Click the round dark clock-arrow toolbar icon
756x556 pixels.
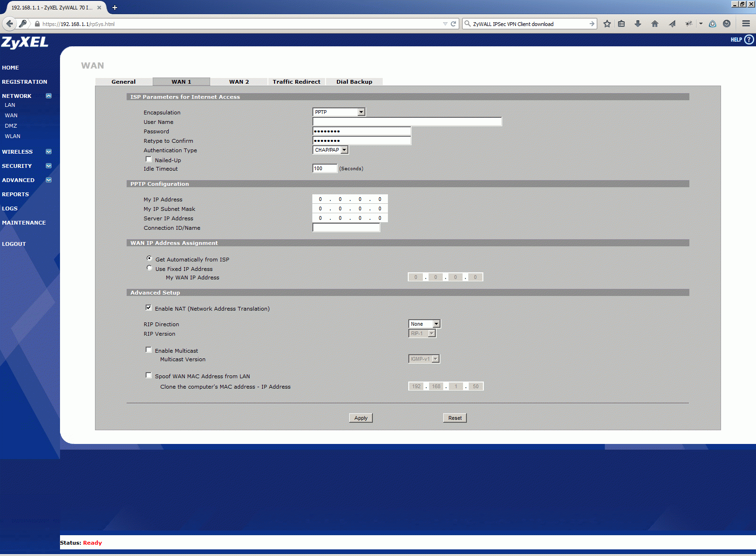click(x=727, y=24)
